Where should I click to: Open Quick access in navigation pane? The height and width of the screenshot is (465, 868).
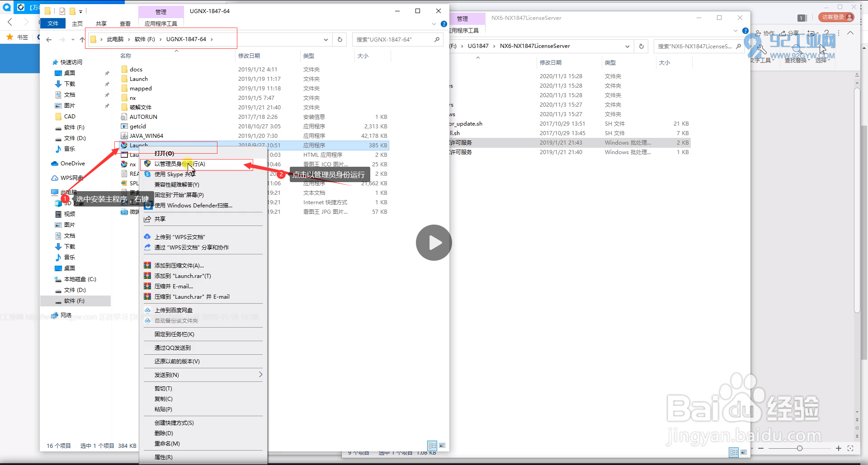(x=71, y=62)
